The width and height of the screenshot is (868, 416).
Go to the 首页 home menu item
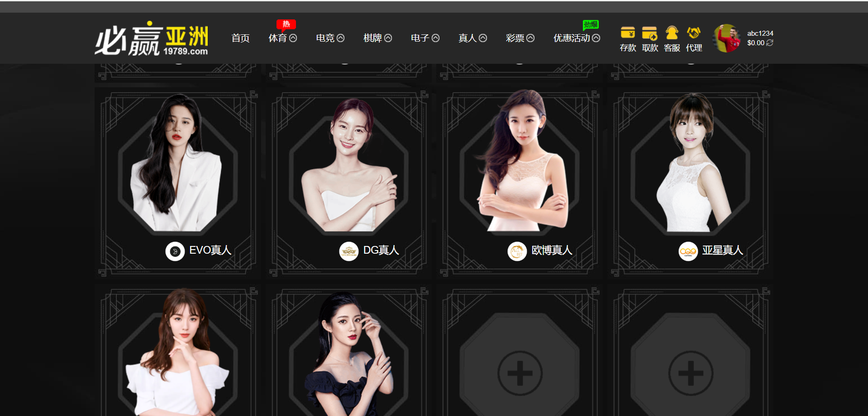(240, 38)
